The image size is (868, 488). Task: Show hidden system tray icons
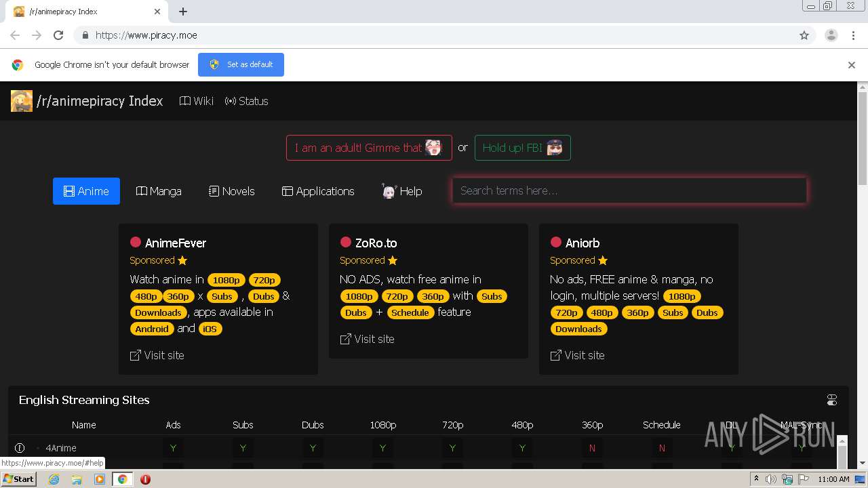[756, 479]
